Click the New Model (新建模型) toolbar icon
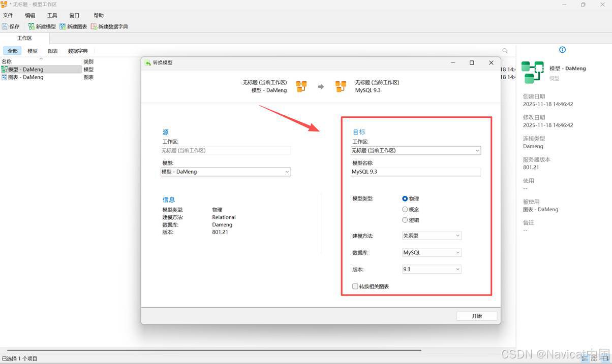 pos(32,26)
